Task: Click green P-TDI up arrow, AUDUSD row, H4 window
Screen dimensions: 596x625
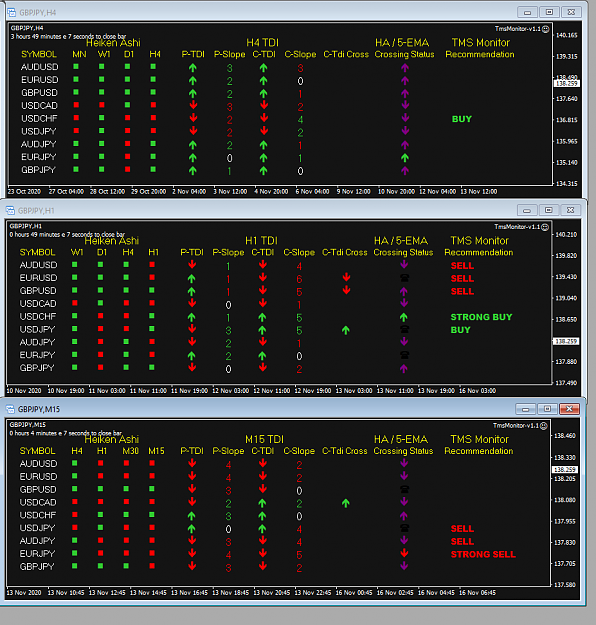Action: tap(193, 68)
